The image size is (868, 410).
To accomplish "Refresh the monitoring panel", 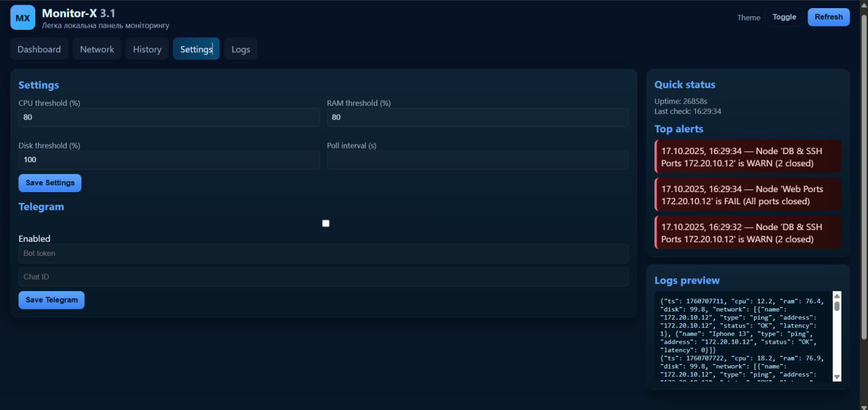I will (x=829, y=17).
